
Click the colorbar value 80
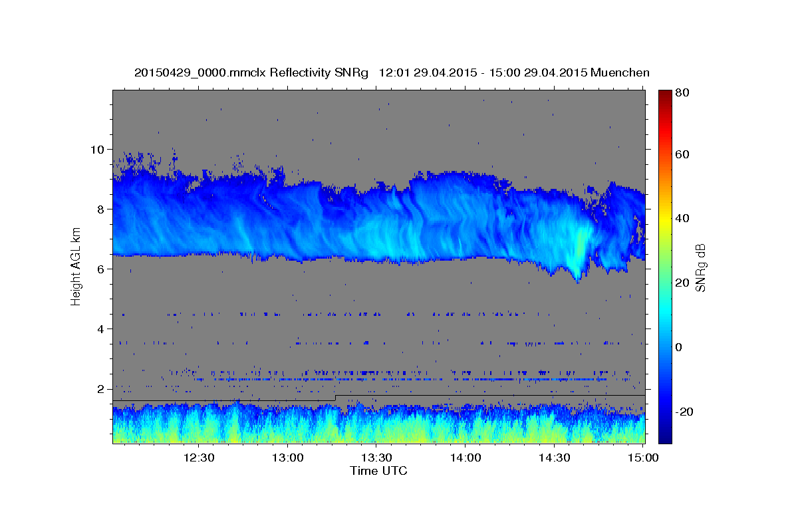(x=684, y=94)
